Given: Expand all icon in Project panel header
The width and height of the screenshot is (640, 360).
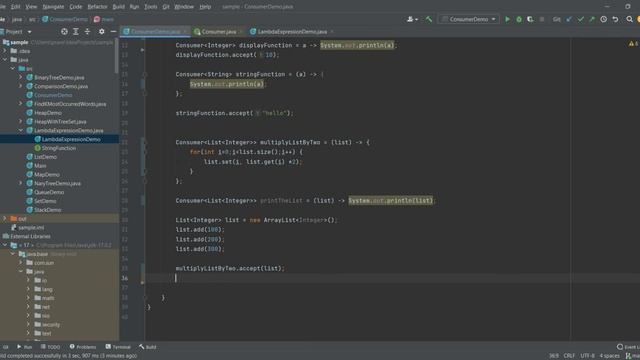Looking at the screenshot, I should click(76, 31).
